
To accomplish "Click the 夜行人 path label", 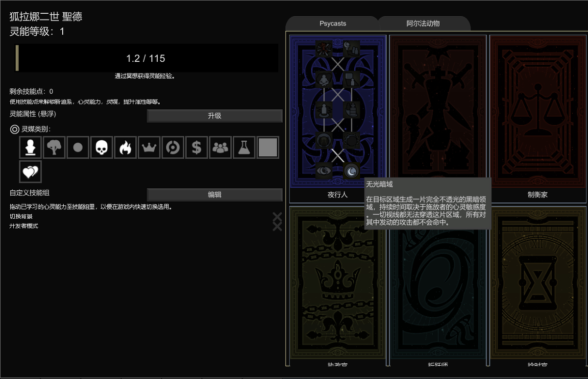I will click(338, 195).
